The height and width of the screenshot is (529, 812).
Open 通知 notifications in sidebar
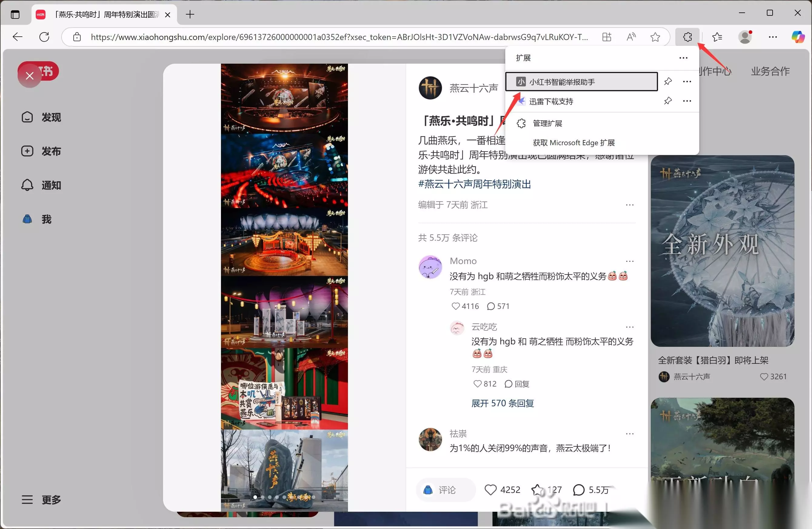pyautogui.click(x=41, y=185)
